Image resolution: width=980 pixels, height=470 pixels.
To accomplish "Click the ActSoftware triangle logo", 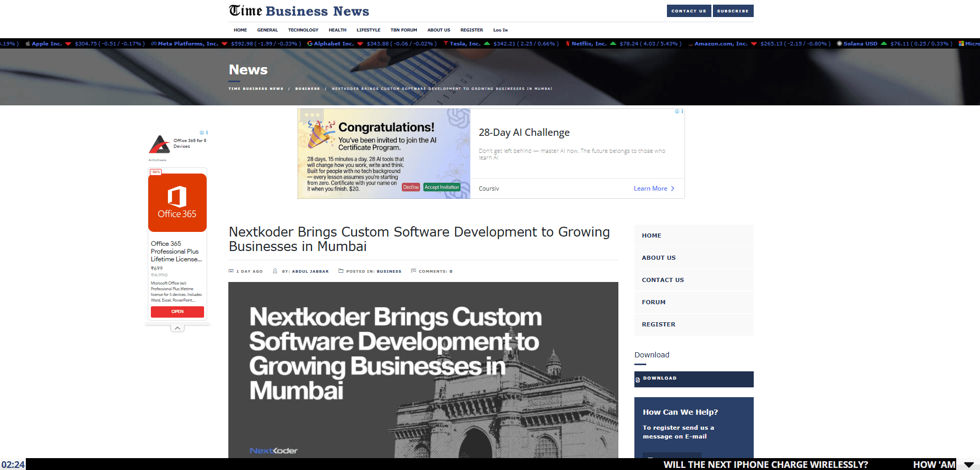I will coord(160,144).
